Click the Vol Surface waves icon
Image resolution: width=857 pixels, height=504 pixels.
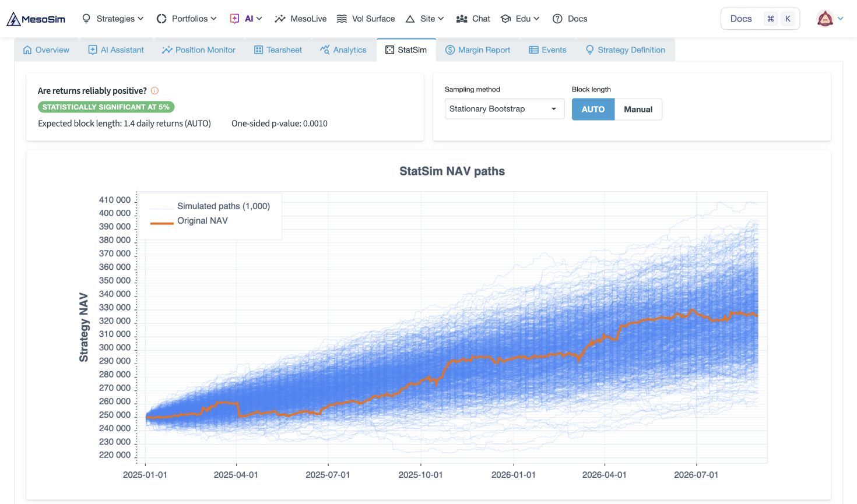tap(342, 19)
